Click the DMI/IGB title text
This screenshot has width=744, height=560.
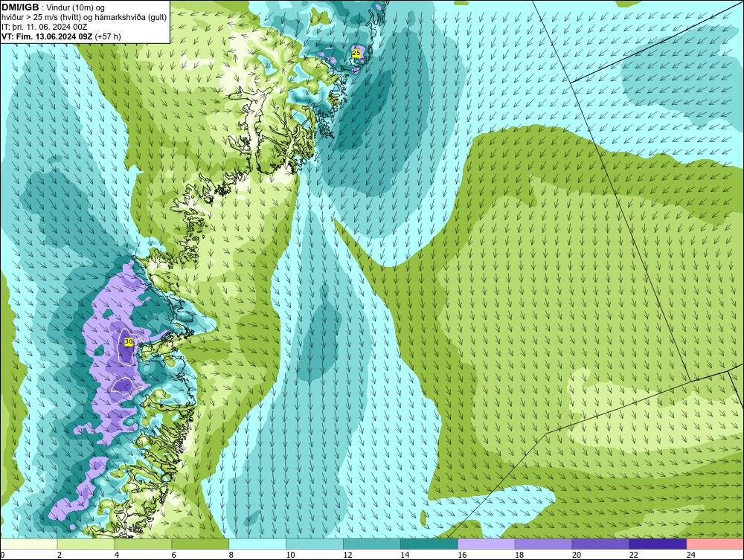20,7
